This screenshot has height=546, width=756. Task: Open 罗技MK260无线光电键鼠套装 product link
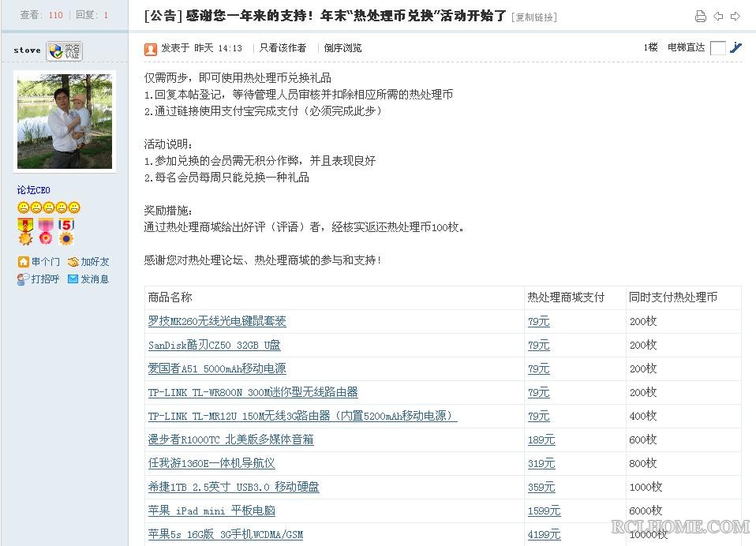pos(217,321)
